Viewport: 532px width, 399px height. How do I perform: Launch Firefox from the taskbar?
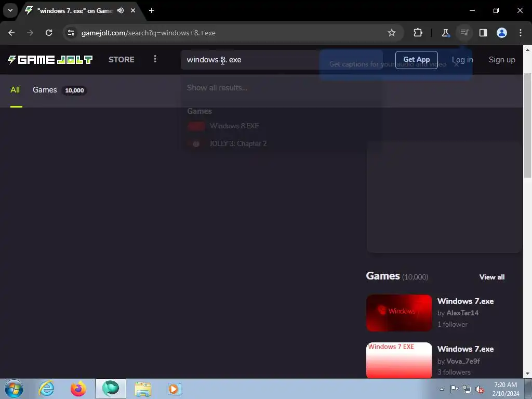pyautogui.click(x=78, y=389)
